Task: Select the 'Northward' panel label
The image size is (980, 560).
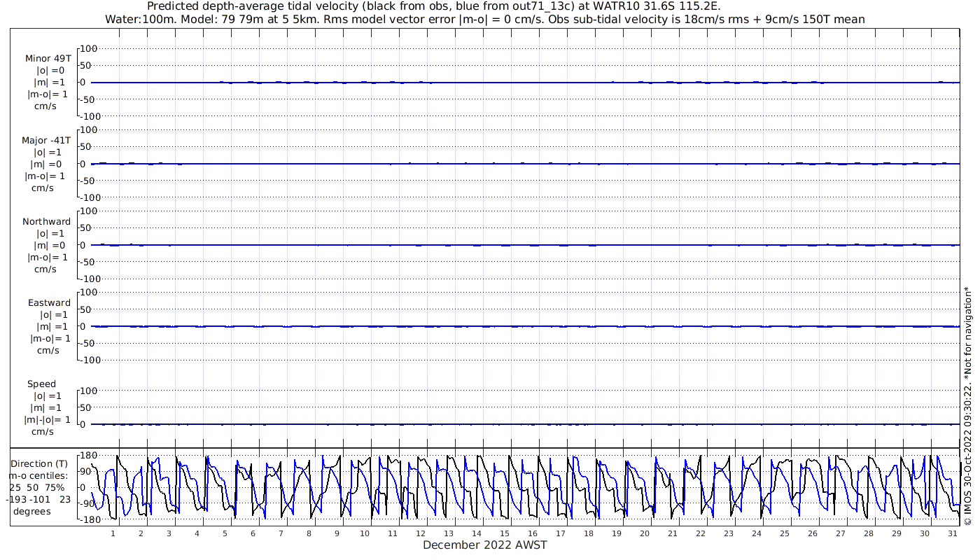Action: 47,222
